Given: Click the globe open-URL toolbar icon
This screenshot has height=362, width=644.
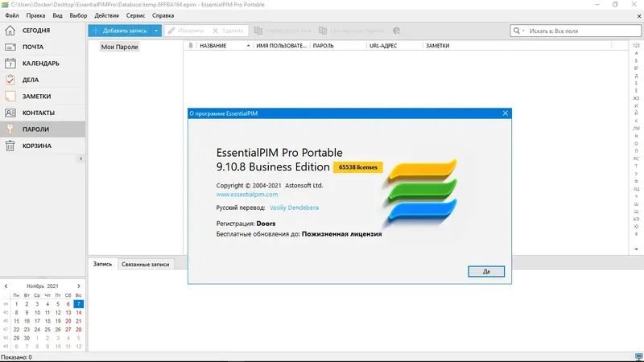Looking at the screenshot, I should pyautogui.click(x=396, y=31).
